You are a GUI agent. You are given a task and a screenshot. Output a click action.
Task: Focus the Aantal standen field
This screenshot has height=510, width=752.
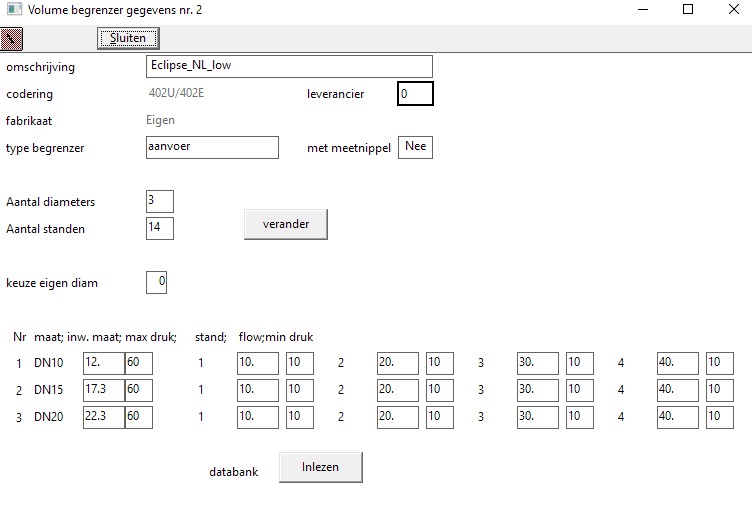tap(159, 228)
